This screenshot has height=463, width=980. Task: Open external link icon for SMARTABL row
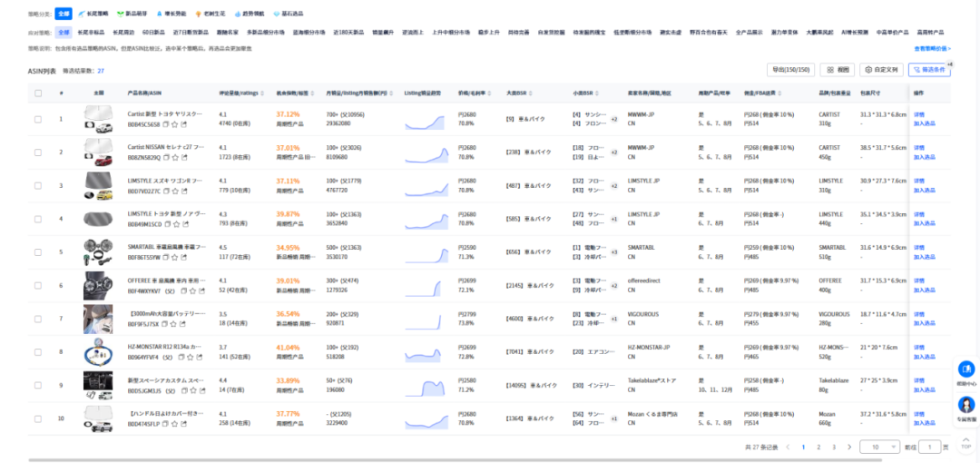(x=183, y=257)
